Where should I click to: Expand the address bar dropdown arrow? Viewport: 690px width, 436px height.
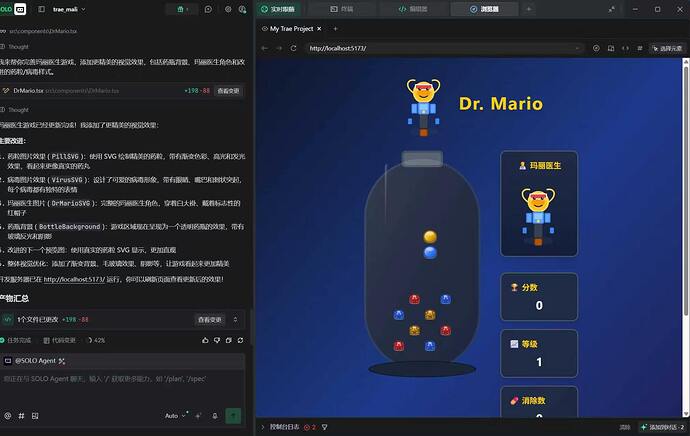pos(577,48)
